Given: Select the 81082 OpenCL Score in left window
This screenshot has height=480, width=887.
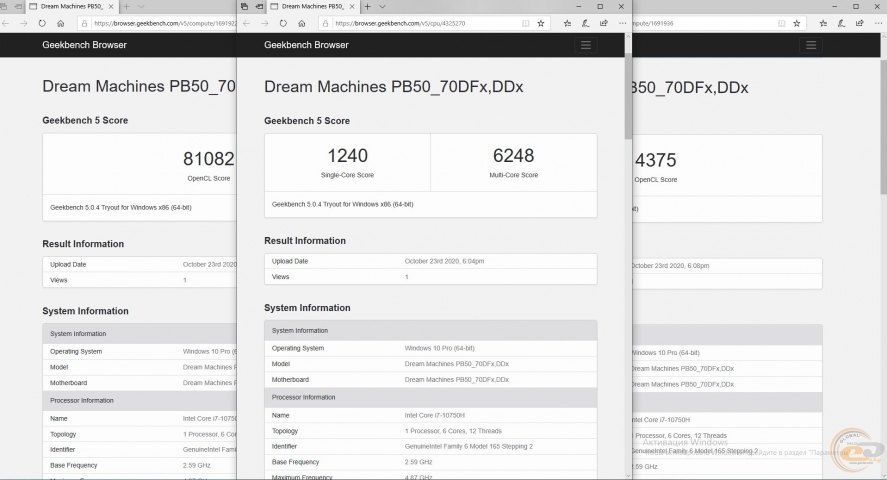Looking at the screenshot, I should (x=208, y=159).
